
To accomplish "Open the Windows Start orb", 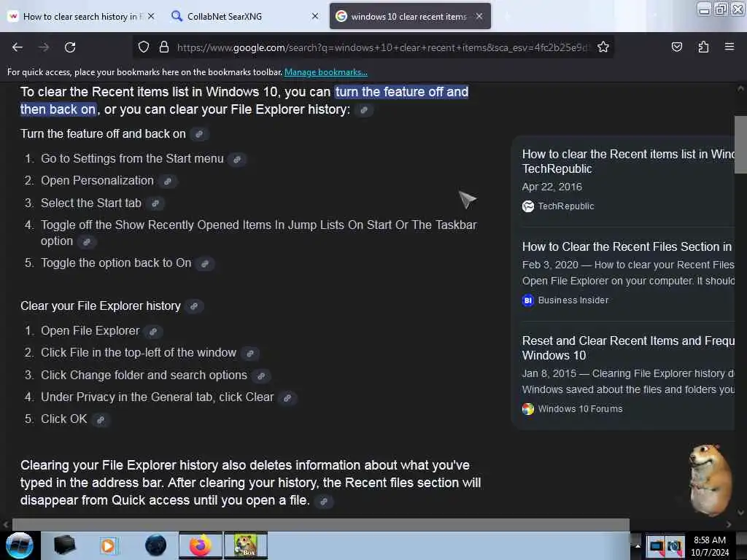I will 20,545.
